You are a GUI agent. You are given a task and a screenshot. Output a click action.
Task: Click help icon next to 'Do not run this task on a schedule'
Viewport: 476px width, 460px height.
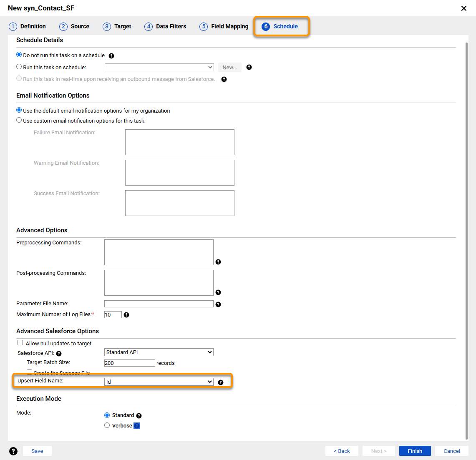[x=111, y=56]
